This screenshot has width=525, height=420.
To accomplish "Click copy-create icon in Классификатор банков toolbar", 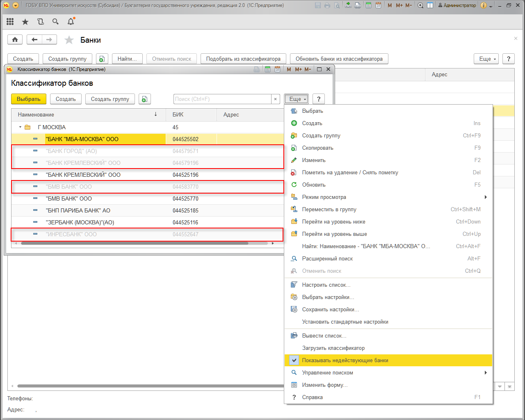I will [145, 99].
